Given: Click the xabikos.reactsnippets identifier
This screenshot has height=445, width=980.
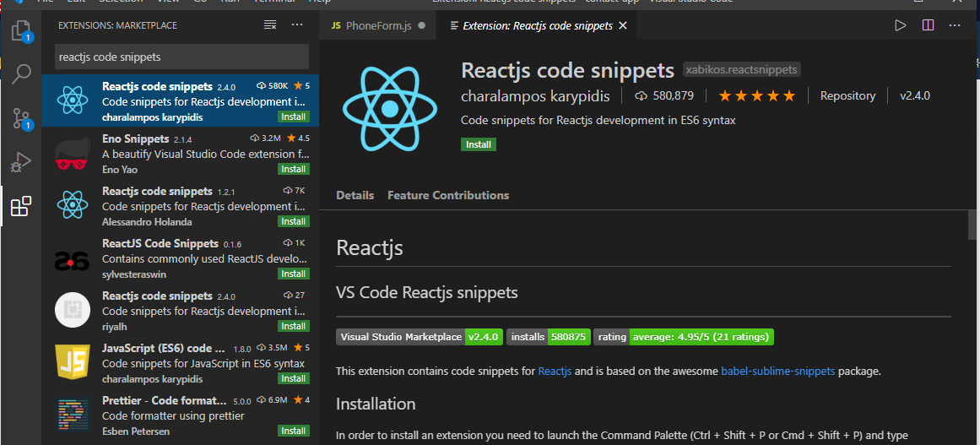Looking at the screenshot, I should tap(742, 70).
